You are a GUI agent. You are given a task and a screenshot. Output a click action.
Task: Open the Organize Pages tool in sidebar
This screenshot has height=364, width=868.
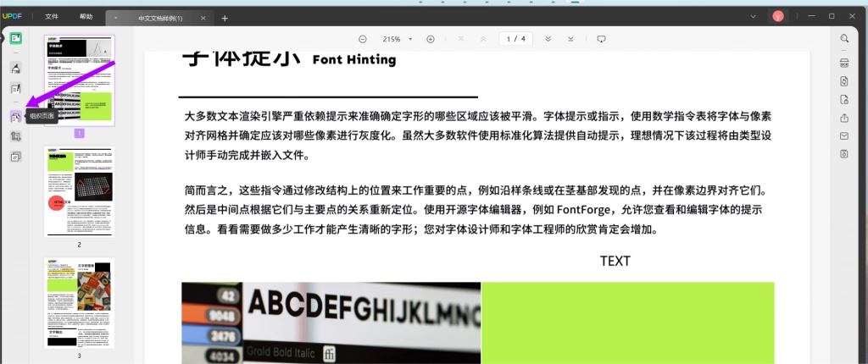coord(15,118)
